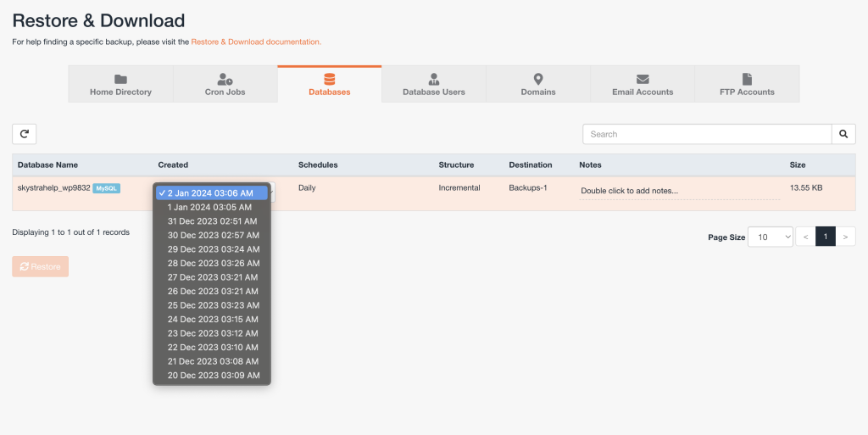The image size is (868, 435).
Task: Go to the previous page arrow
Action: [805, 237]
